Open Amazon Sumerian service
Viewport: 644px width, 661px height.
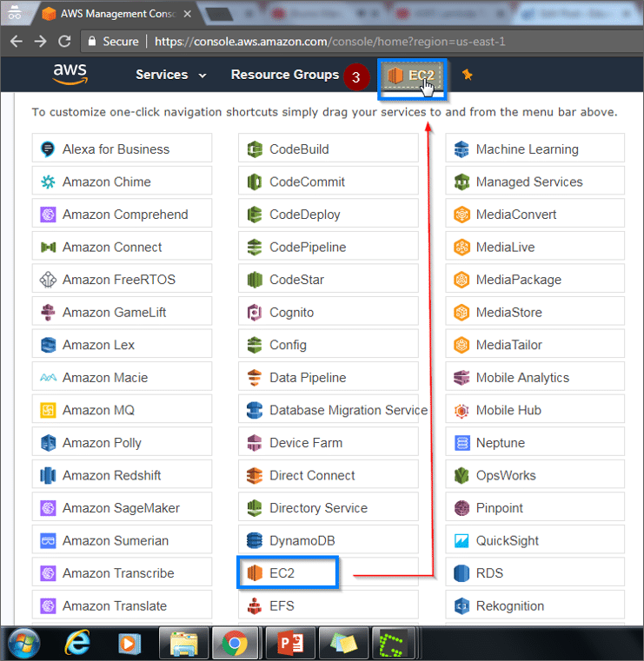point(122,540)
